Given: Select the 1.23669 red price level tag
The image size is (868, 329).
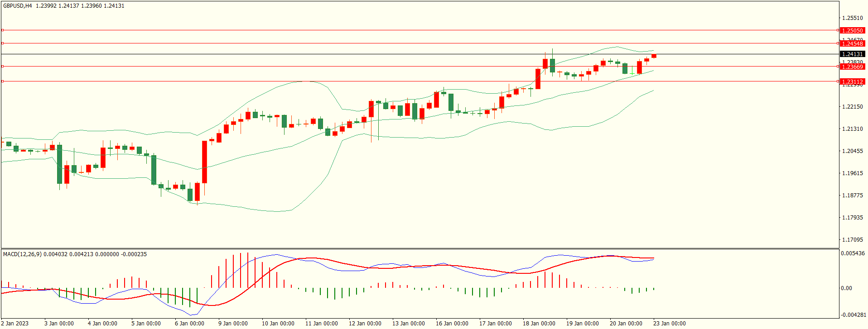Looking at the screenshot, I should click(852, 67).
